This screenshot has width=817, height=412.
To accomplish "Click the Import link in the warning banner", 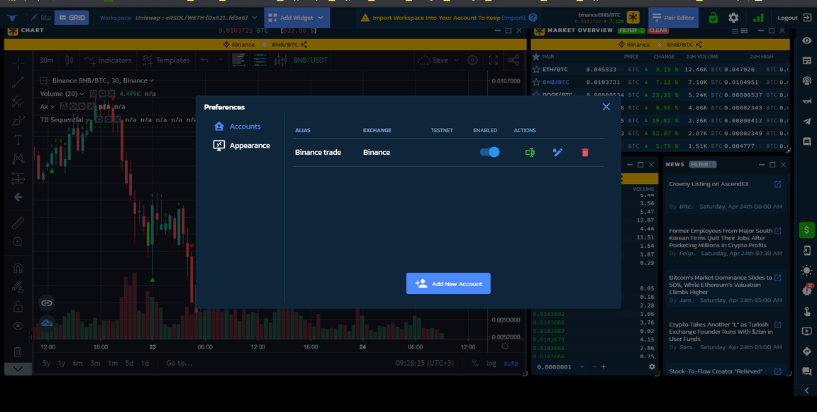I will pyautogui.click(x=513, y=18).
